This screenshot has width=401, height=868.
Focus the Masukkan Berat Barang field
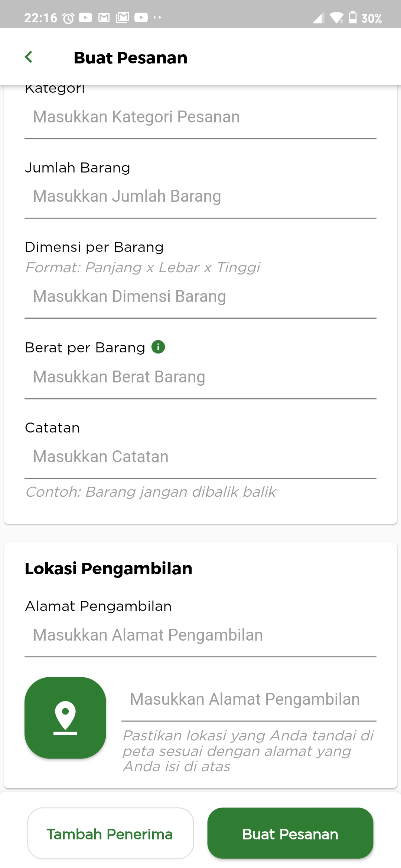click(200, 377)
